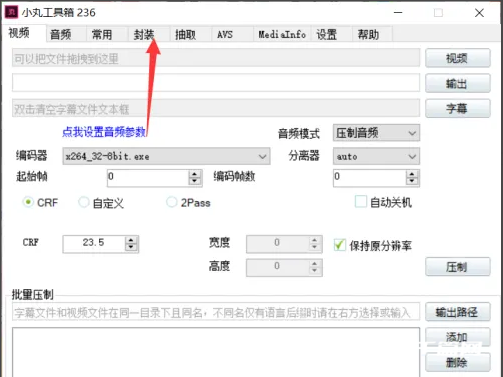This screenshot has height=377, width=503.
Task: Increase the 编码帧数 value with up arrow
Action: click(x=412, y=173)
